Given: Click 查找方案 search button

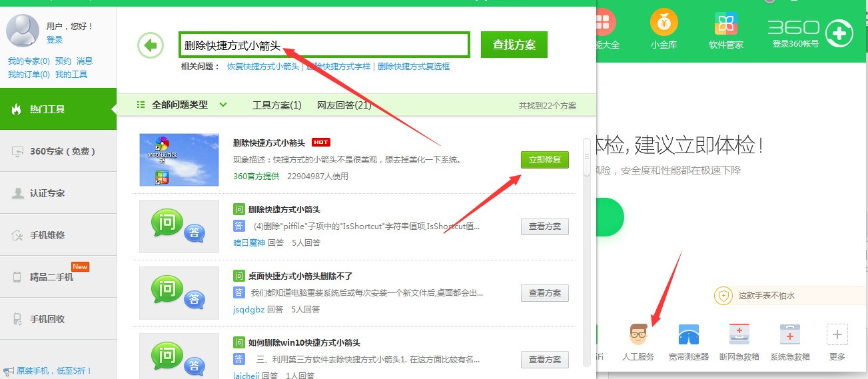Looking at the screenshot, I should 514,45.
